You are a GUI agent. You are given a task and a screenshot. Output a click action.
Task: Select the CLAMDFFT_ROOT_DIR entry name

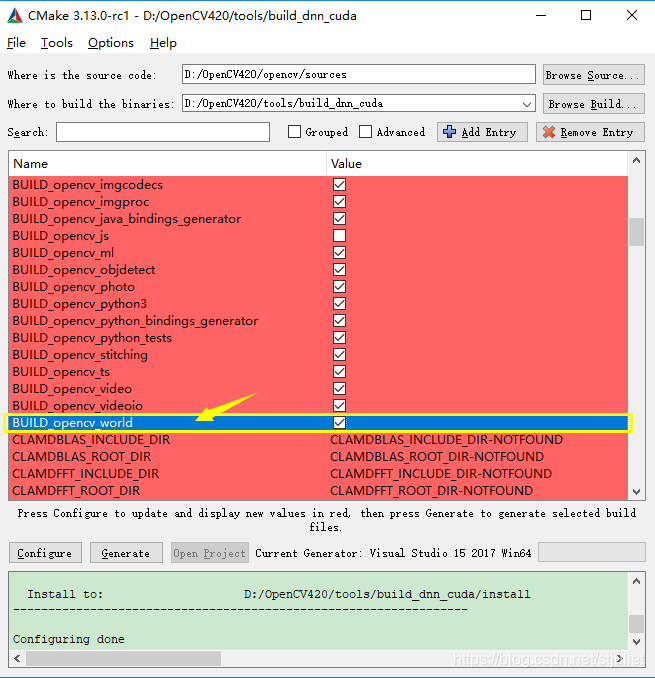[76, 491]
